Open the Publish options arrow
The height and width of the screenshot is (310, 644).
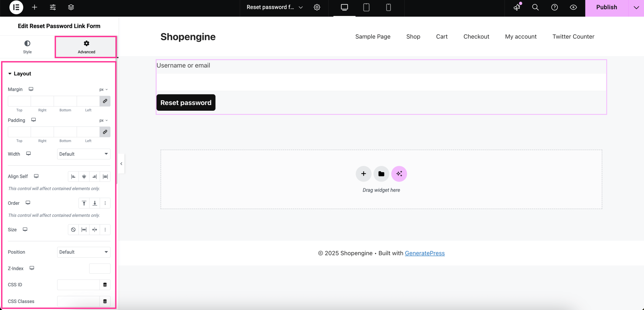tap(636, 8)
